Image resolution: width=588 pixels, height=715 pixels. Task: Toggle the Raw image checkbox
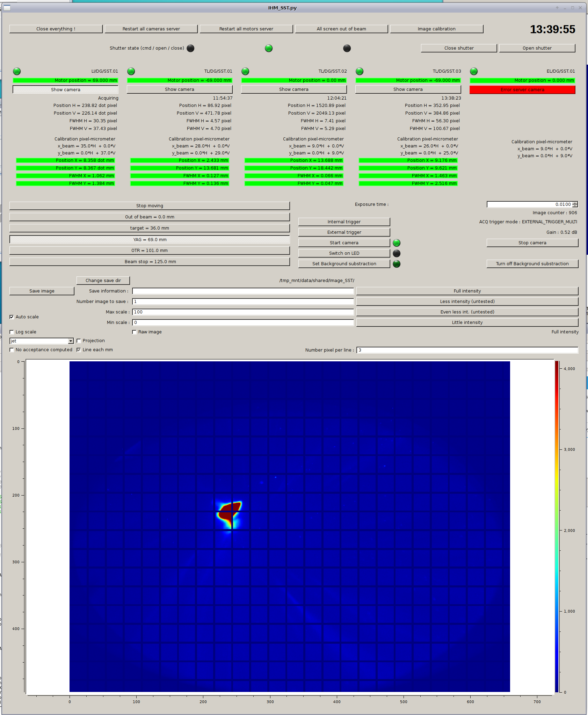point(134,332)
